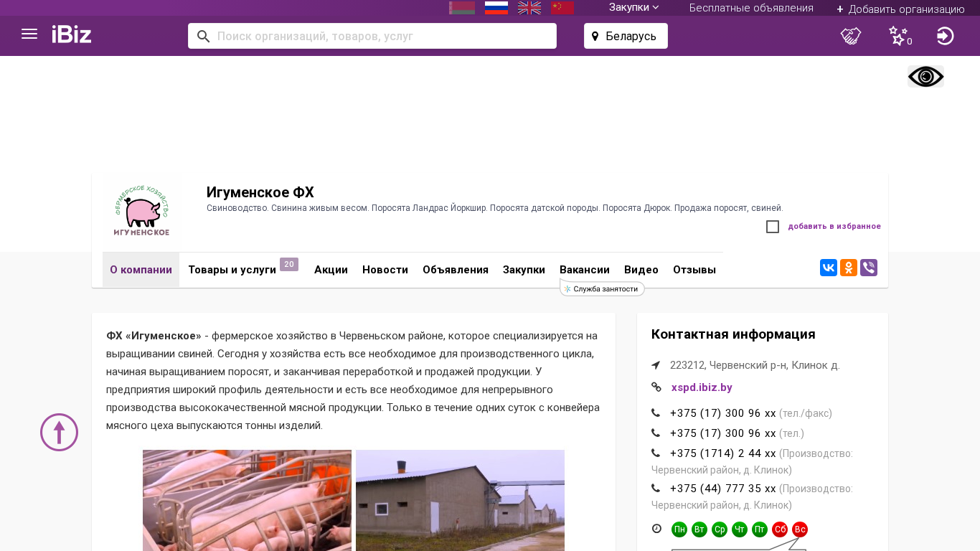The image size is (980, 551).
Task: Switch to Chinese language flag
Action: tap(562, 8)
